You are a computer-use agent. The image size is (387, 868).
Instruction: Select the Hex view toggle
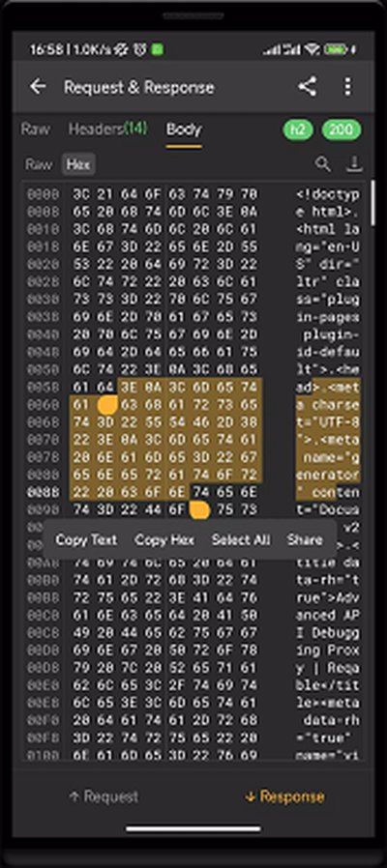78,164
